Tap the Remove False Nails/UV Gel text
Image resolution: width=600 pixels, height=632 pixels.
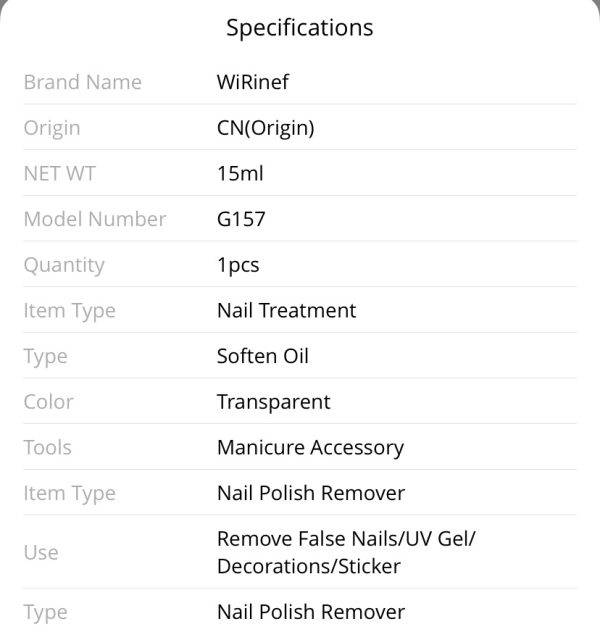pyautogui.click(x=346, y=539)
